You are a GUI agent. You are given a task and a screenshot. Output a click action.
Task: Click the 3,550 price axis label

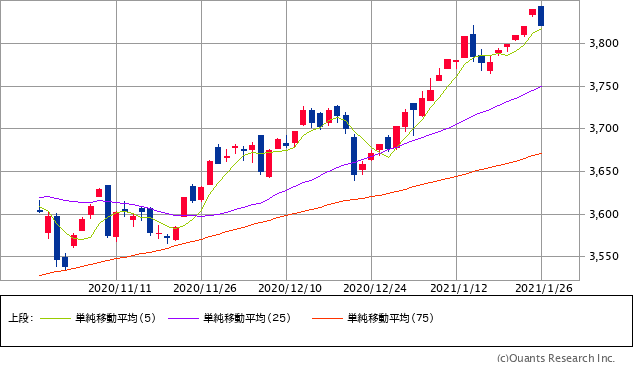click(x=604, y=256)
